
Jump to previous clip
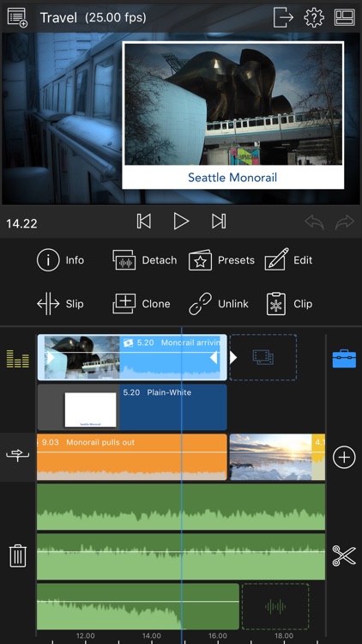point(143,222)
